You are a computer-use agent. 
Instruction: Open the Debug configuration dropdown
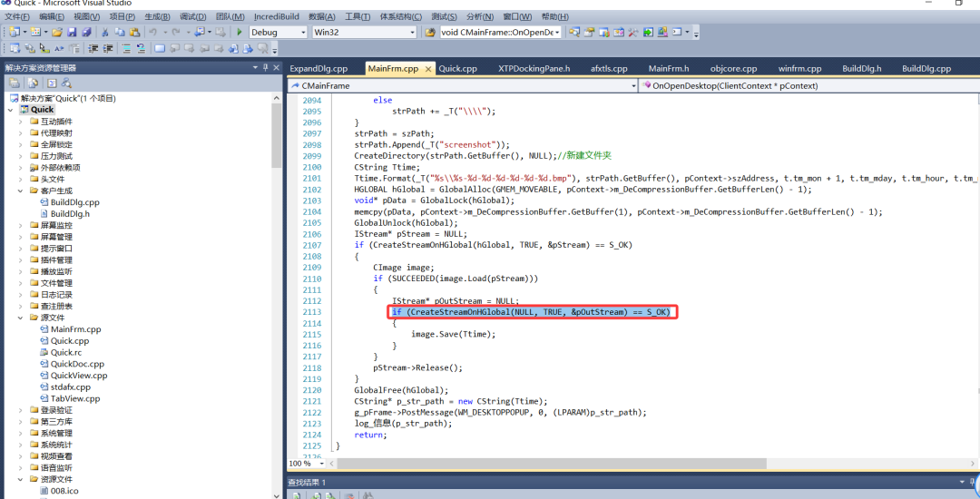click(302, 32)
